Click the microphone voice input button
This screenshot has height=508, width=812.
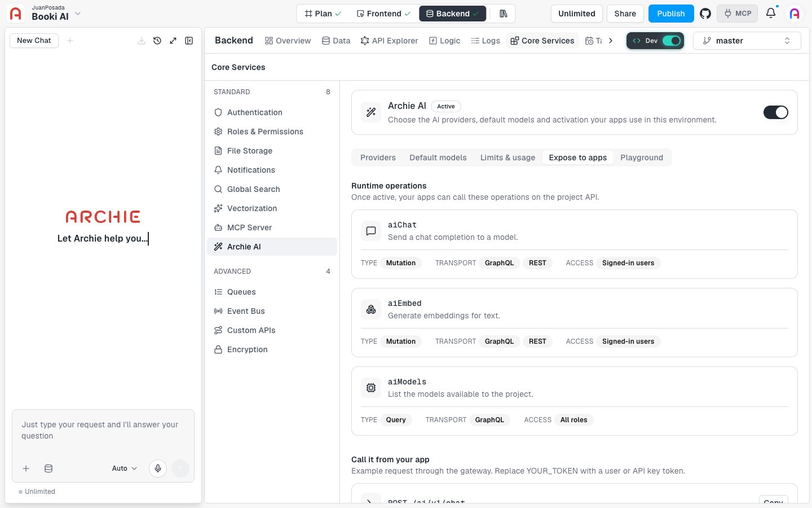[x=158, y=468]
